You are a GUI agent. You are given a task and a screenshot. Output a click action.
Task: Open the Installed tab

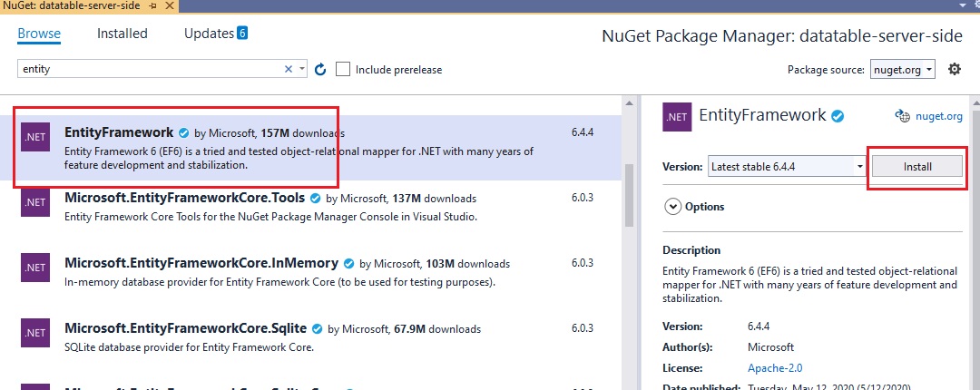tap(122, 34)
